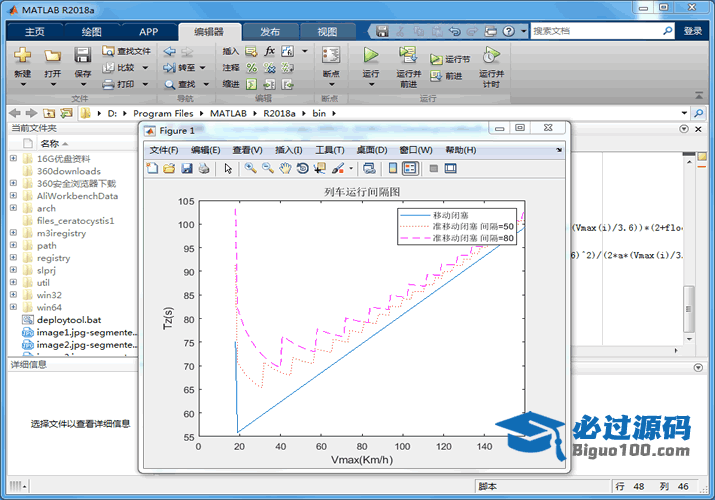Toggle Insert Legend in Figure 1 toolbar

pos(410,169)
